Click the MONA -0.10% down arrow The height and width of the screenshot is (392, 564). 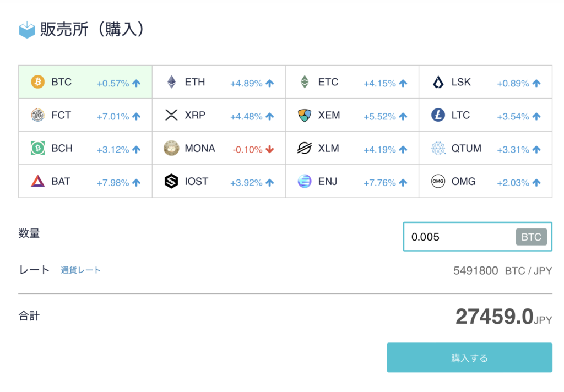270,149
